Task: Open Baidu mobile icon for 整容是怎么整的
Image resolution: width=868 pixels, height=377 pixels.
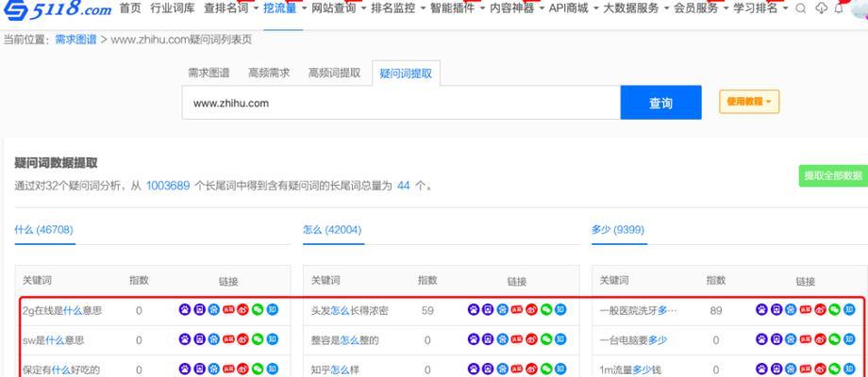Action: 488,339
